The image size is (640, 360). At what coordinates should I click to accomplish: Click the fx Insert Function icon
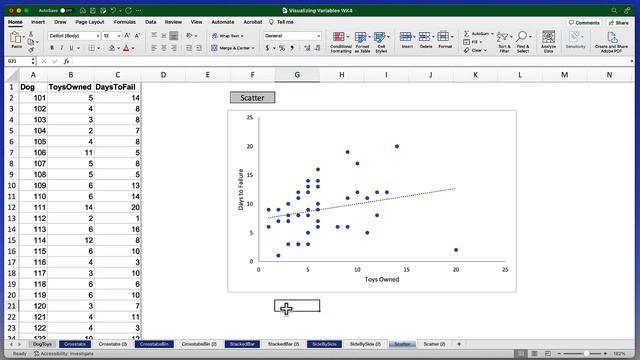point(66,61)
